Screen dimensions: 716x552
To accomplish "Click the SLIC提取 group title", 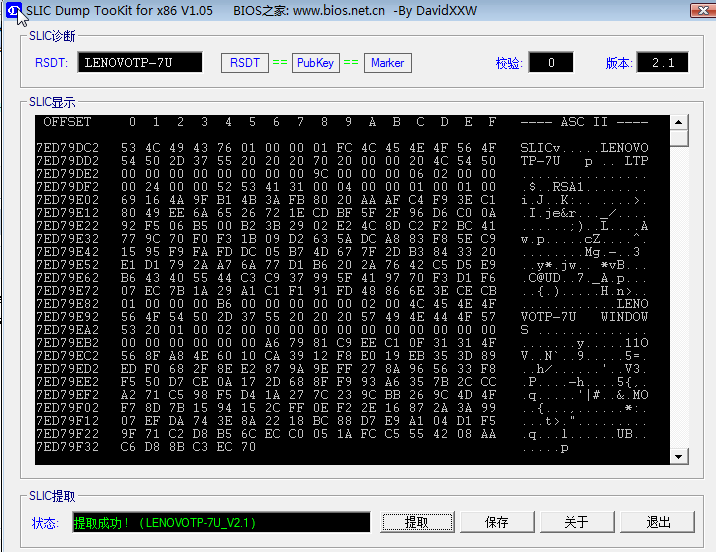I will pos(52,496).
